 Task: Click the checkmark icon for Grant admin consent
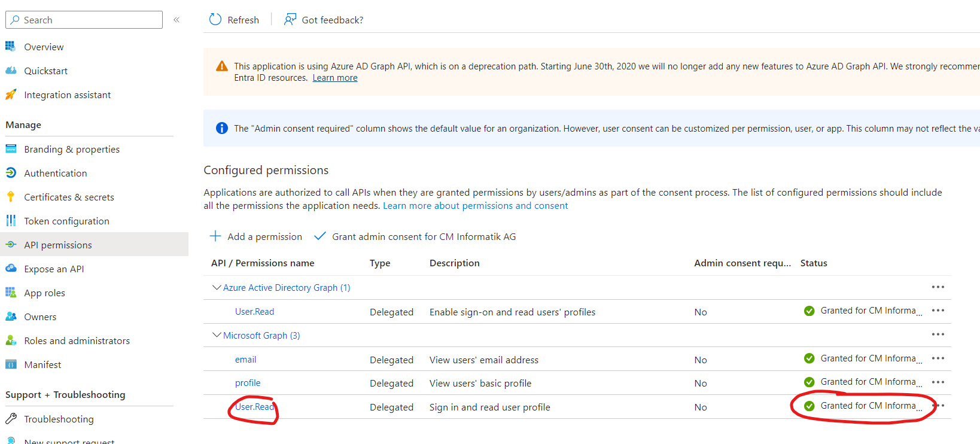tap(320, 236)
